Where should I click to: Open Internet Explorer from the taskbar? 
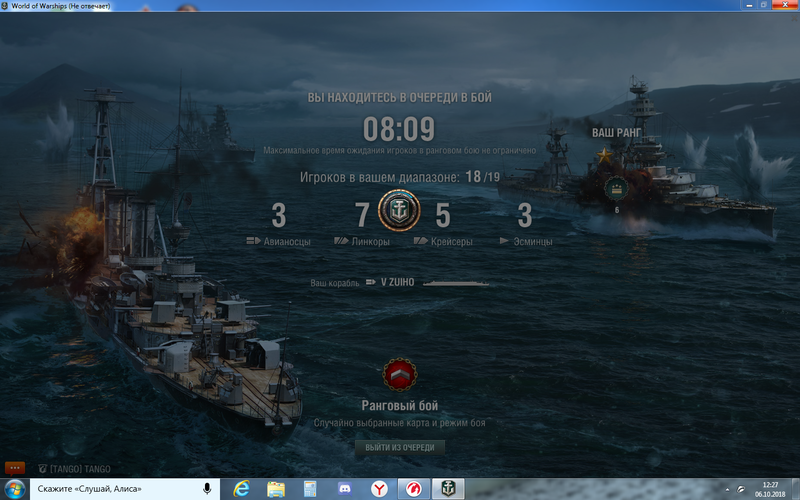[x=241, y=489]
